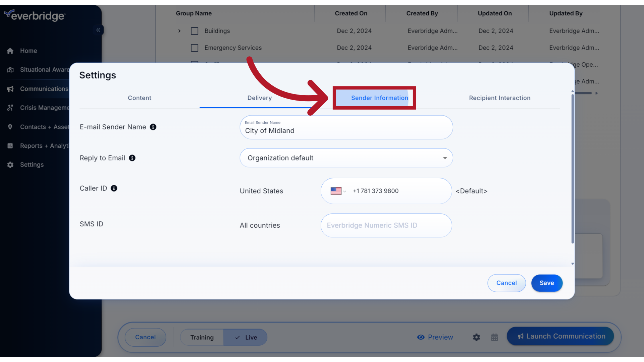Click the table horizontal scrollbar thumb
This screenshot has width=644, height=362.
583,93
